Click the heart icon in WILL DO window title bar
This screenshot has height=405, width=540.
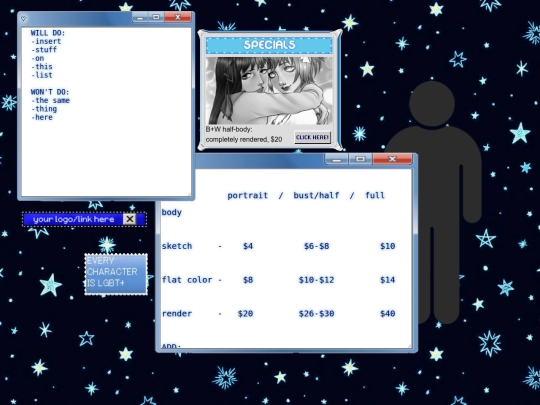(23, 19)
